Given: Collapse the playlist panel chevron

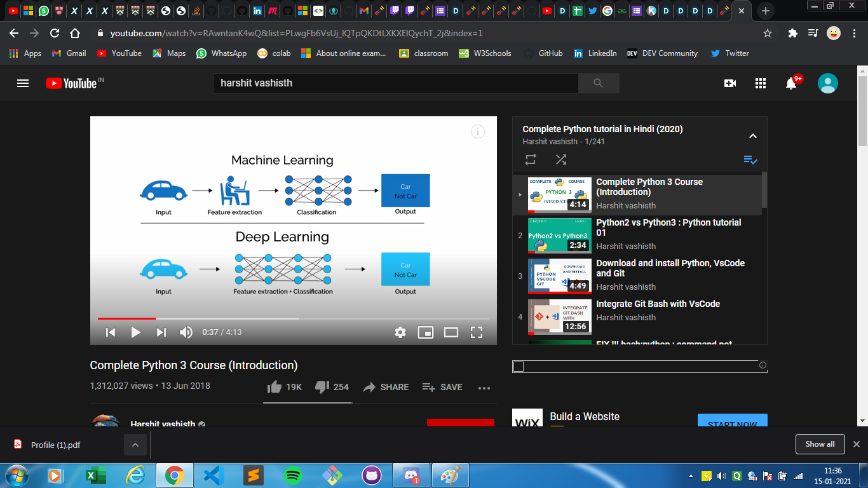Looking at the screenshot, I should [x=753, y=135].
